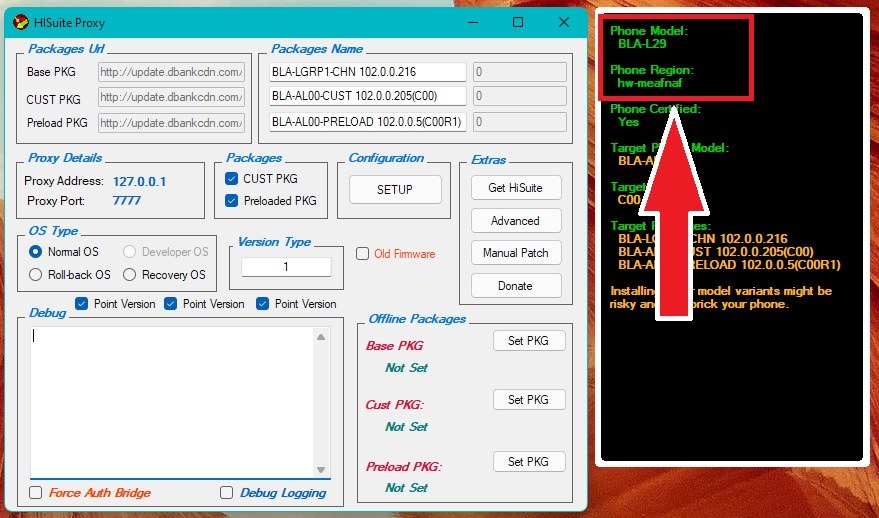Turn on Debug Logging checkbox

(226, 493)
